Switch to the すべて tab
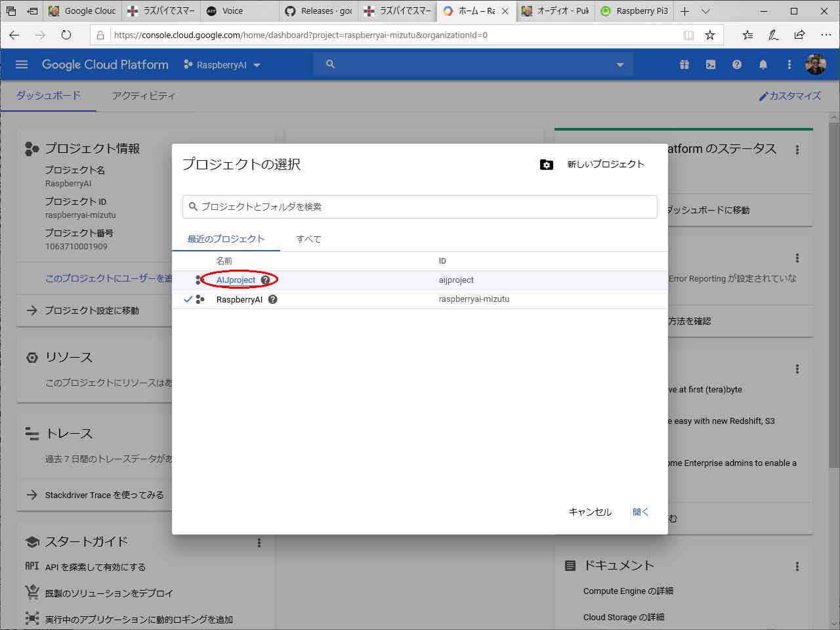The width and height of the screenshot is (840, 630). pos(308,239)
